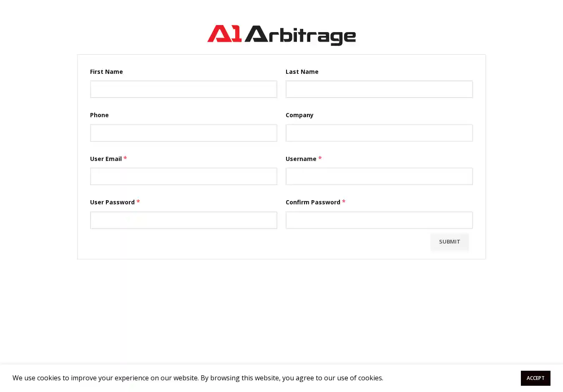Screen dimensions: 563x392
Task: Click the Username input field
Action: click(x=379, y=176)
